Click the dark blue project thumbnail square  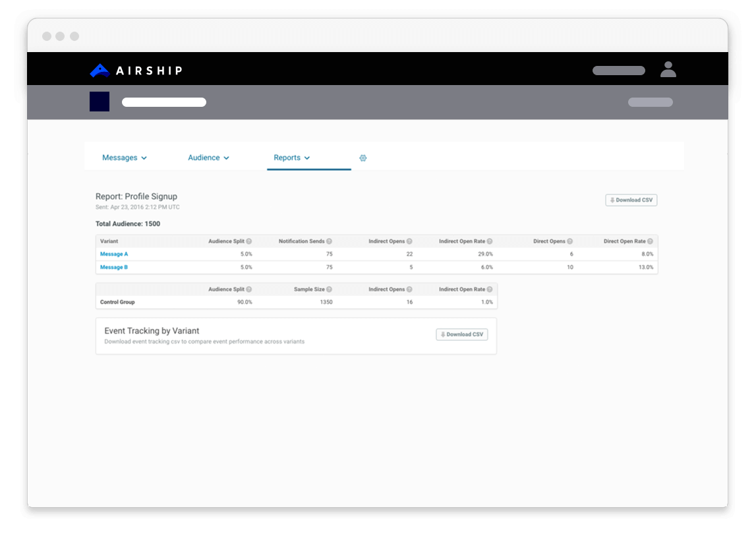pyautogui.click(x=100, y=102)
